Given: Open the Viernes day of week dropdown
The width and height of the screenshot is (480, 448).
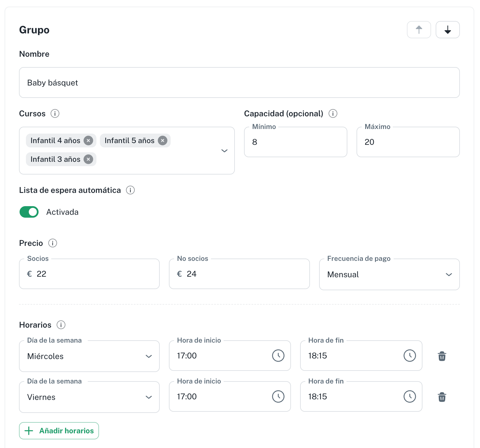Looking at the screenshot, I should tap(89, 397).
